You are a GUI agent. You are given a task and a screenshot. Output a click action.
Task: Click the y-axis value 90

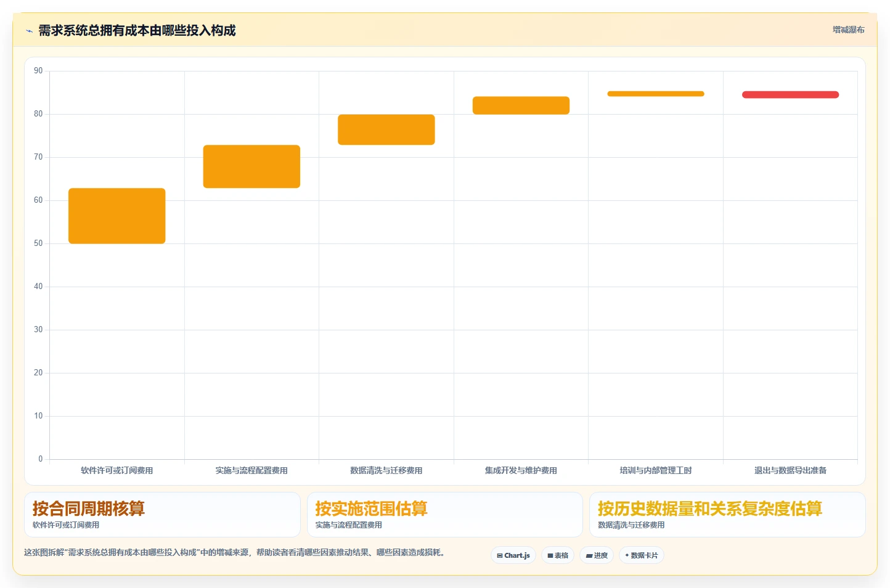click(x=38, y=71)
